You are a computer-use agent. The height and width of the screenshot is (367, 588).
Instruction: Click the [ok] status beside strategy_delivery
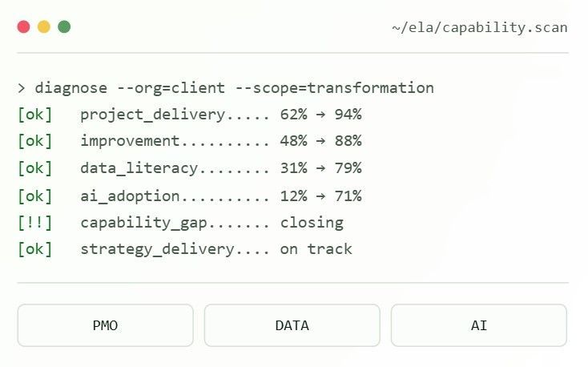click(35, 249)
